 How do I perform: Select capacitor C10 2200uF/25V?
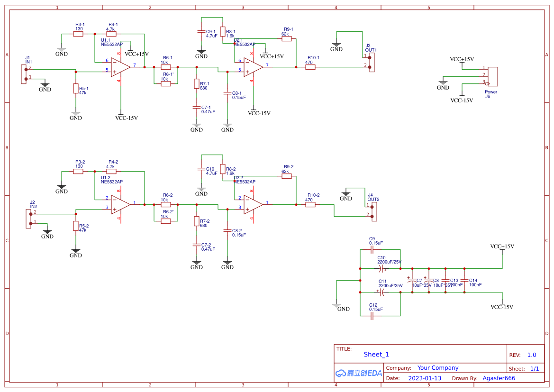(381, 268)
